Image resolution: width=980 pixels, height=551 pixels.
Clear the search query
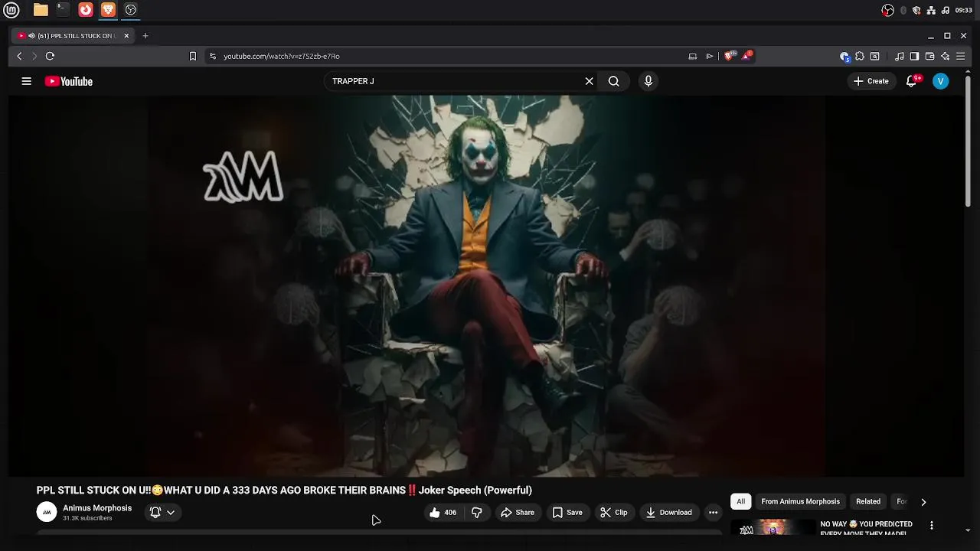click(589, 81)
